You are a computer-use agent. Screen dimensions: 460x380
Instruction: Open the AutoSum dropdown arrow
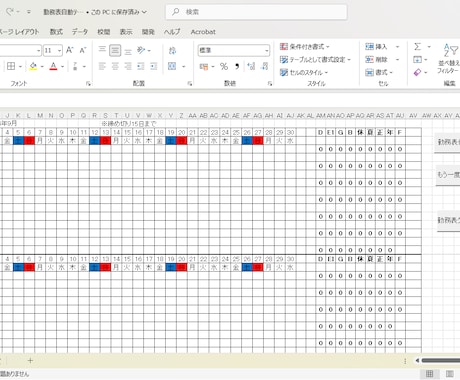(x=429, y=47)
